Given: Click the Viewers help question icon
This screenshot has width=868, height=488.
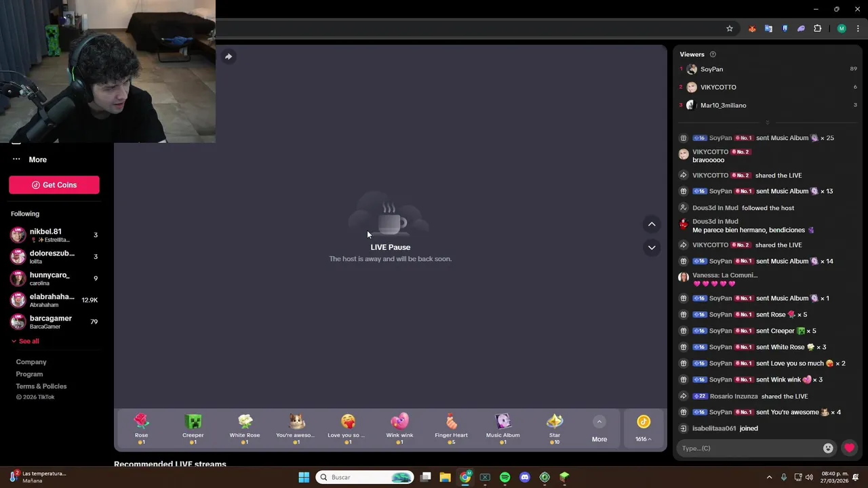Looking at the screenshot, I should click(x=713, y=54).
